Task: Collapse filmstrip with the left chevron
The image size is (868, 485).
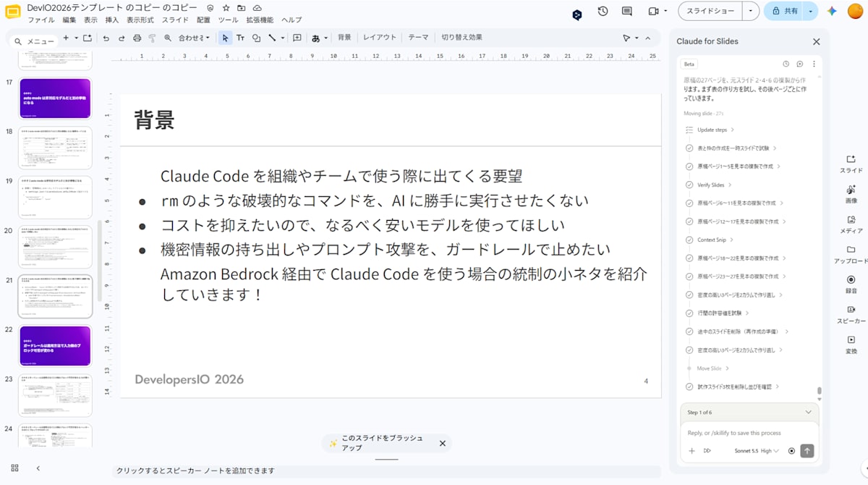Action: (38, 468)
